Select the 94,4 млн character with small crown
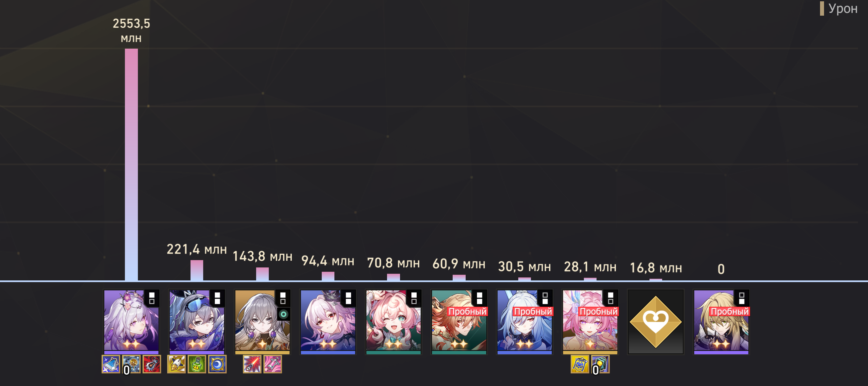 coord(328,322)
